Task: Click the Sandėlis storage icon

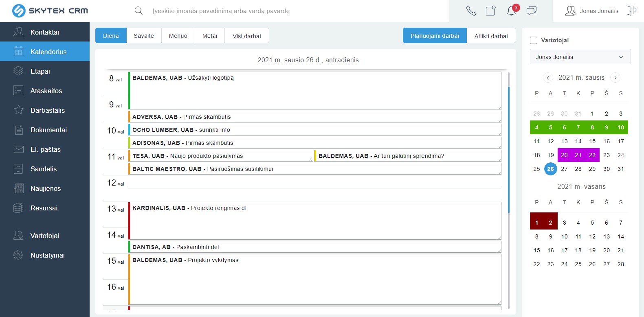Action: (18, 168)
